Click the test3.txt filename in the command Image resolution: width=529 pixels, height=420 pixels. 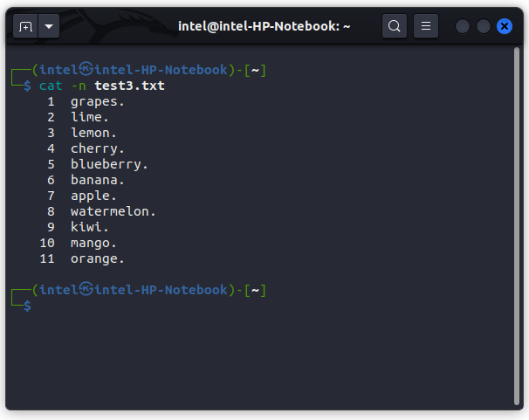pos(129,86)
